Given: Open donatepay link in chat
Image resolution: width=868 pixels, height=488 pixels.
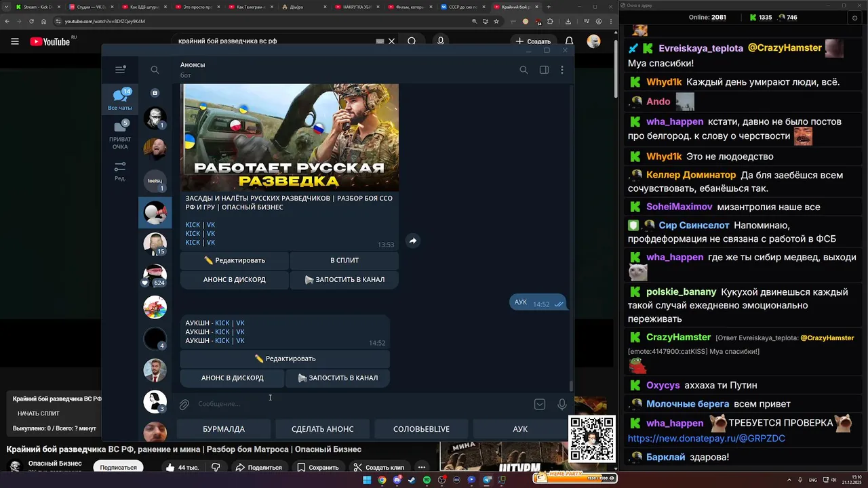Looking at the screenshot, I should tap(706, 439).
